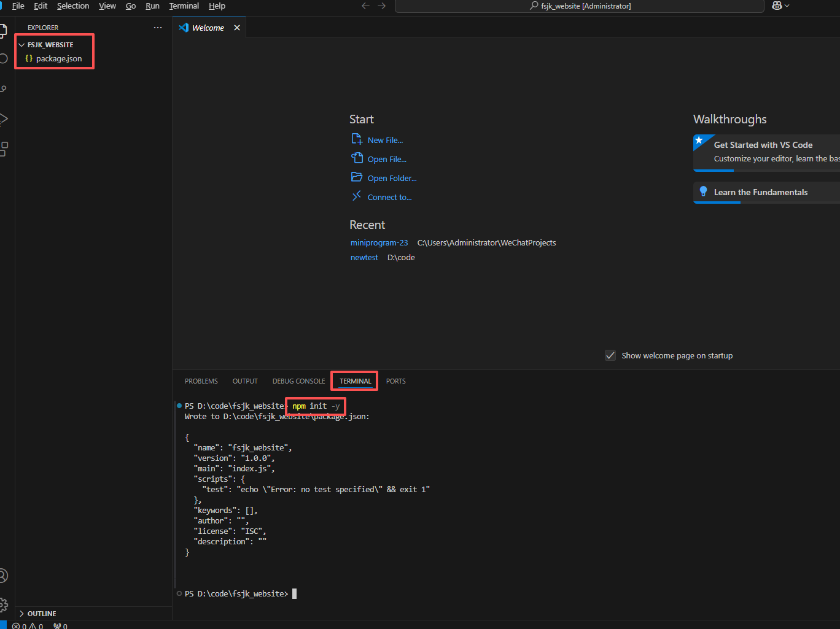Close the Welcome tab
Screen dimensions: 840x629
pos(237,28)
